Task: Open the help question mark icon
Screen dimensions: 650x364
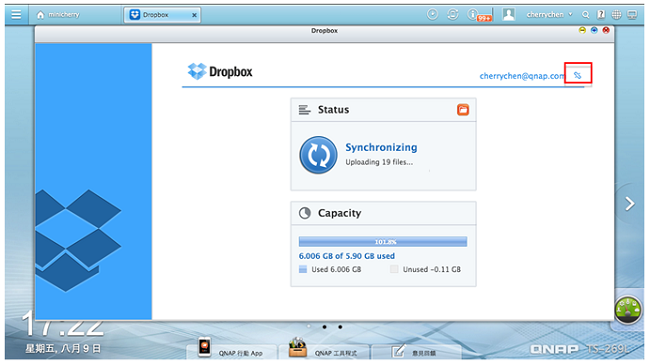Action: click(x=601, y=15)
